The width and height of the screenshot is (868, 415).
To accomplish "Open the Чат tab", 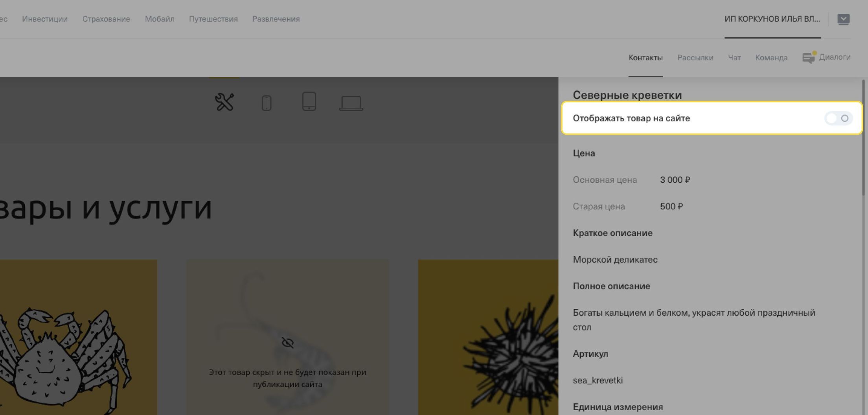I will 734,57.
